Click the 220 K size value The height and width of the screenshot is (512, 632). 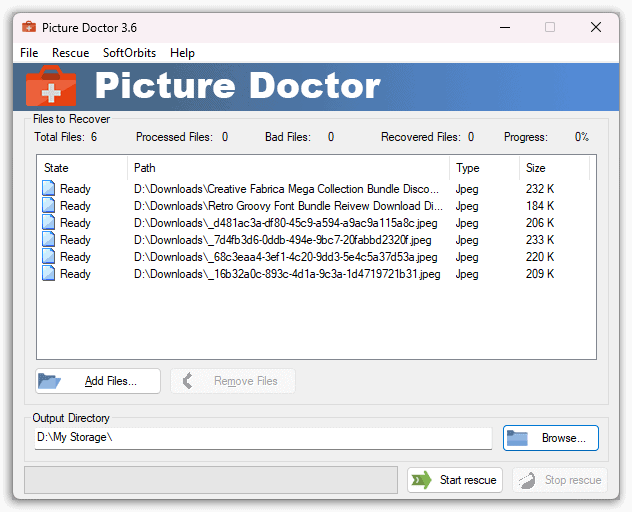540,257
